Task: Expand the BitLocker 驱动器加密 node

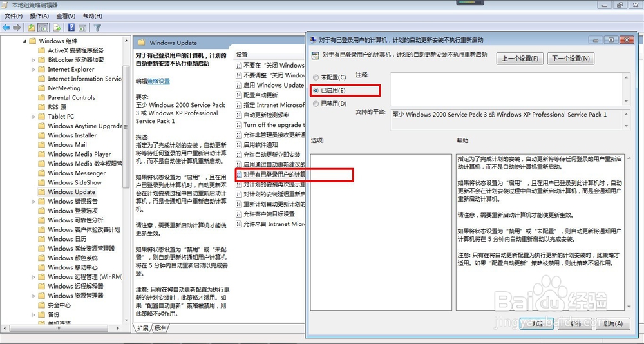Action: (33, 60)
